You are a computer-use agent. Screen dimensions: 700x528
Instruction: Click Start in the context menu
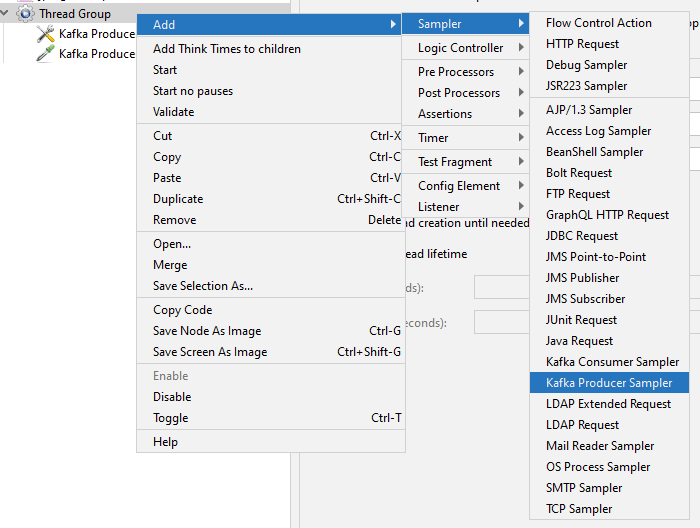165,70
